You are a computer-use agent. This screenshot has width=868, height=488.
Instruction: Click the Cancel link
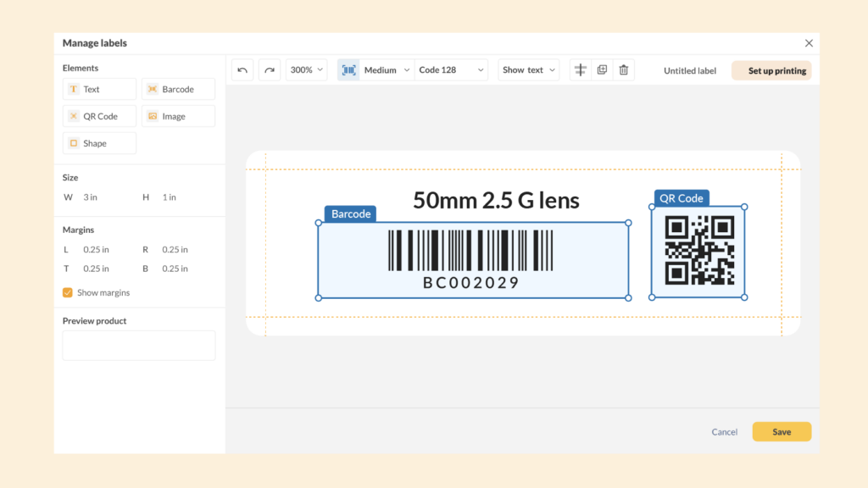point(724,432)
